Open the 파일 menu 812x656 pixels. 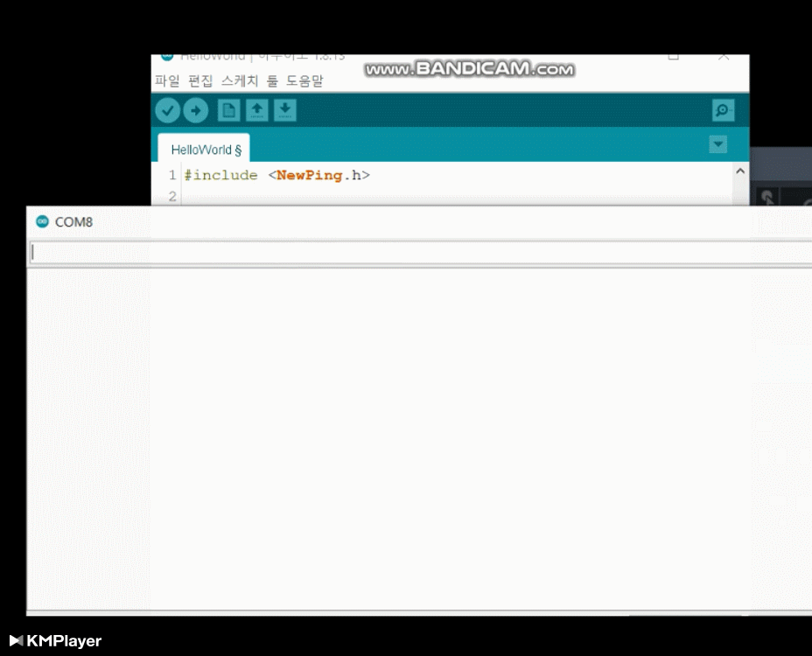click(x=167, y=80)
